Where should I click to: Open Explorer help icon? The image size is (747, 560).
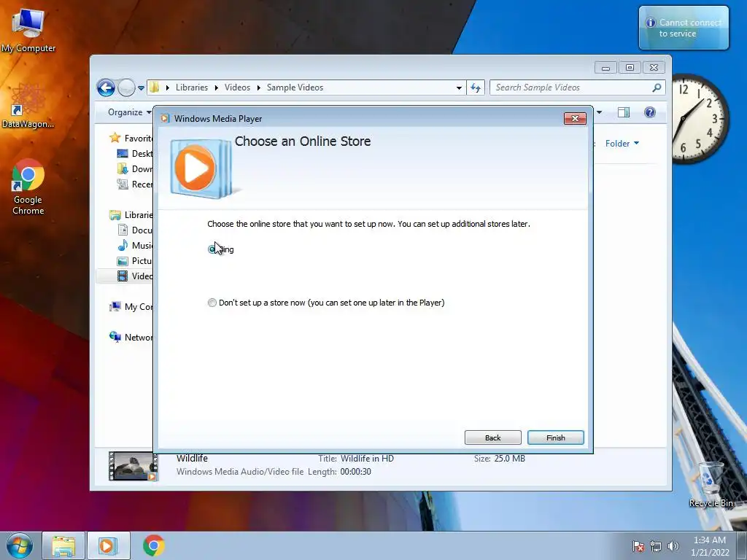pos(650,112)
